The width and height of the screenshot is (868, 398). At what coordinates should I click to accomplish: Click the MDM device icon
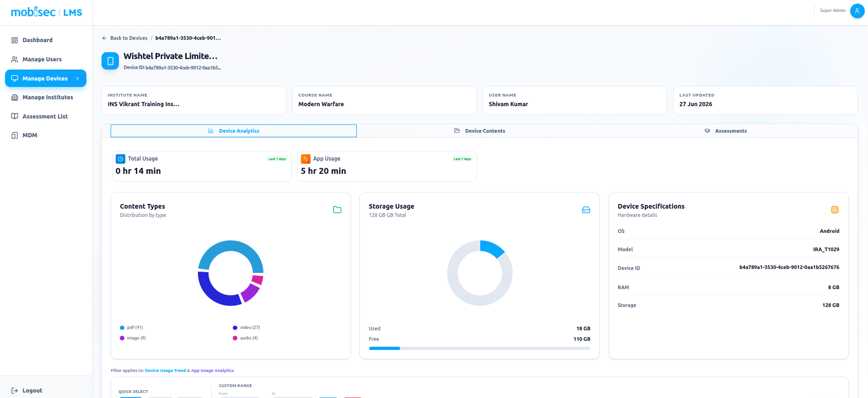pyautogui.click(x=15, y=135)
